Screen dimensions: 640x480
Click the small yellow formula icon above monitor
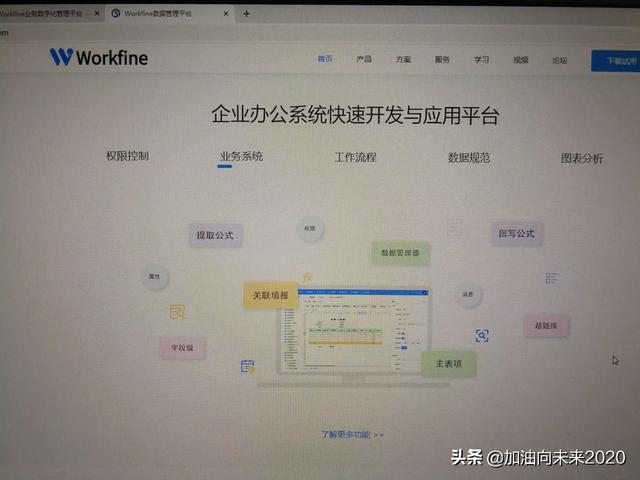click(308, 278)
